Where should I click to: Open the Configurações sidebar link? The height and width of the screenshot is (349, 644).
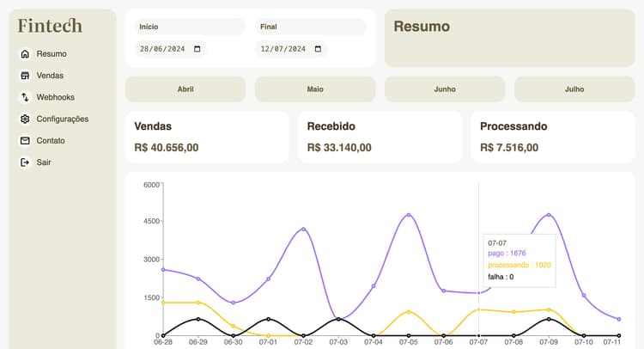tap(62, 119)
